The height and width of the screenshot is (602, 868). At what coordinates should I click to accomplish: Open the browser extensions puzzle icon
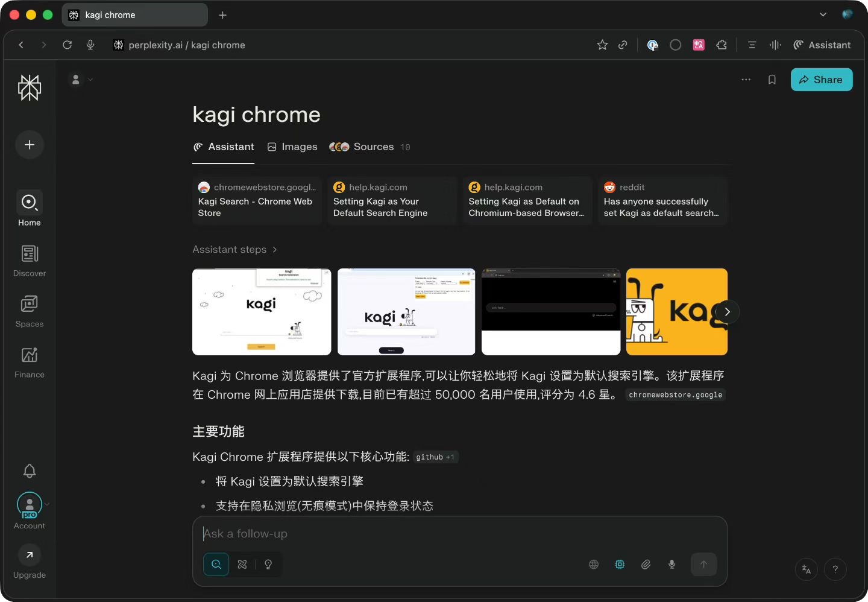point(722,45)
